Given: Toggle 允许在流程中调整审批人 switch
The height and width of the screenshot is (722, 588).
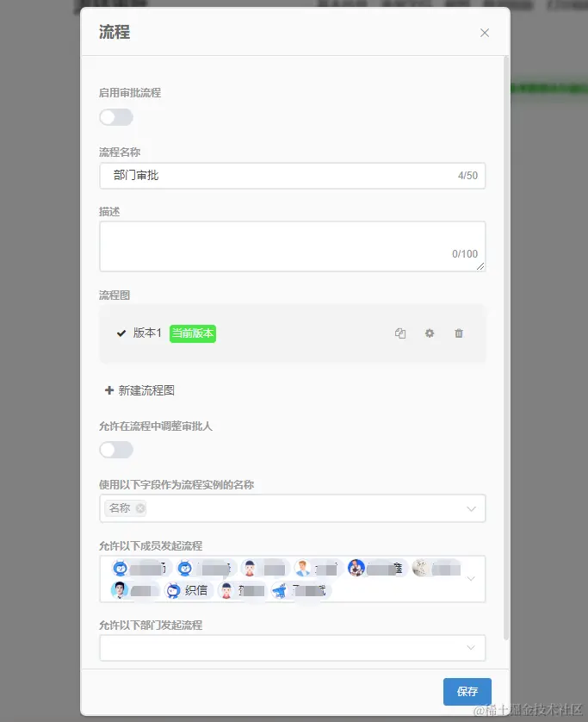Looking at the screenshot, I should point(116,450).
